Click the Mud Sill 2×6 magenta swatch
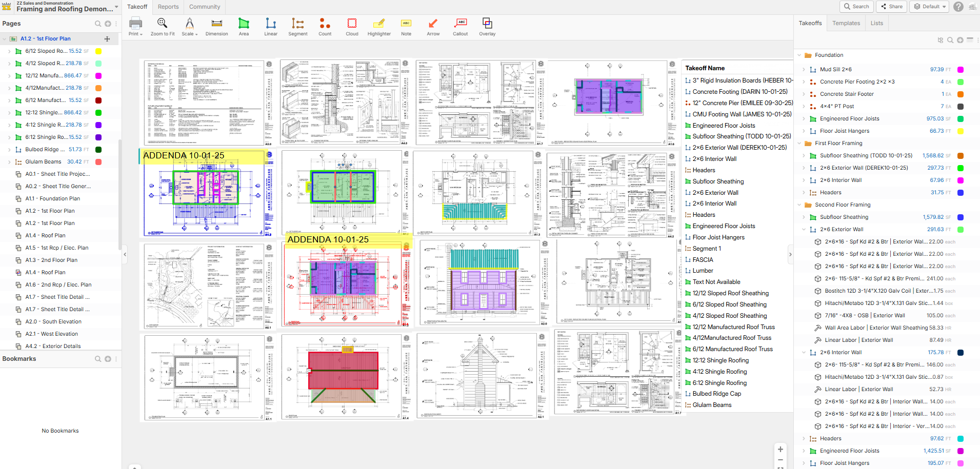Viewport: 980px width, 469px height. (x=961, y=70)
